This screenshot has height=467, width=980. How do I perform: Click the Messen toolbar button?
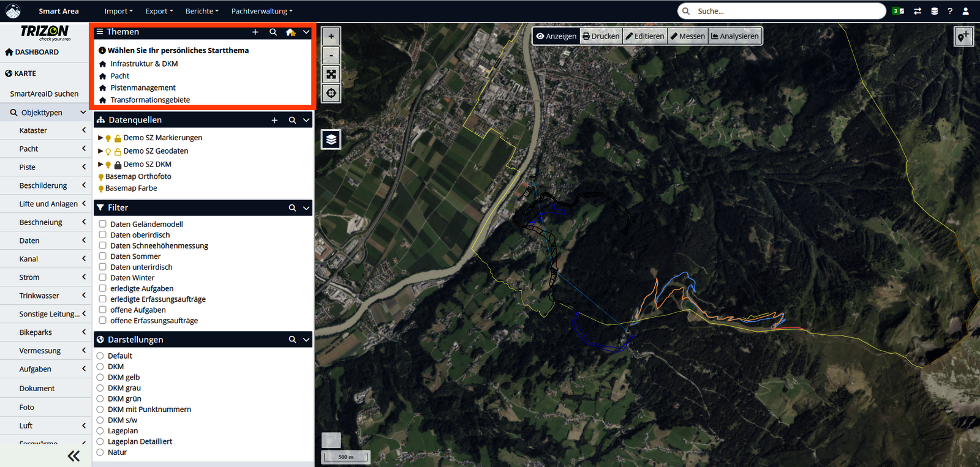tap(687, 36)
